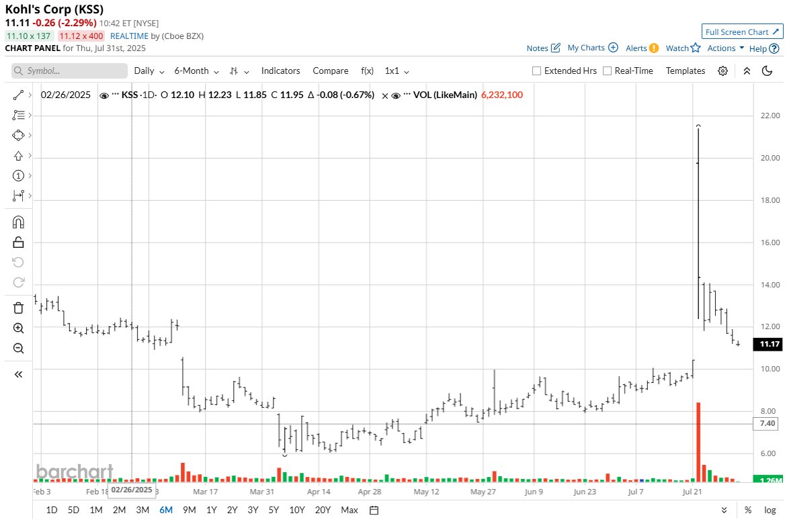785x532 pixels.
Task: Click the 20Y range button
Action: 323,511
